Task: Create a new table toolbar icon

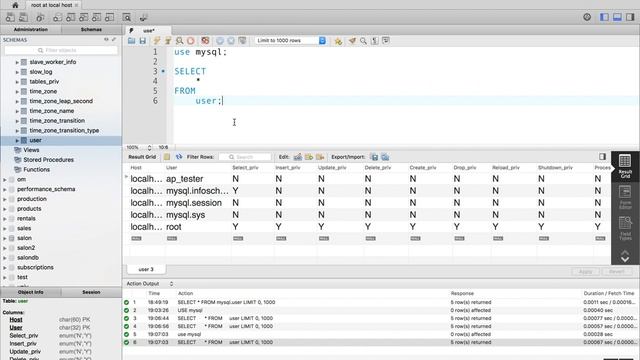Action: [71, 18]
